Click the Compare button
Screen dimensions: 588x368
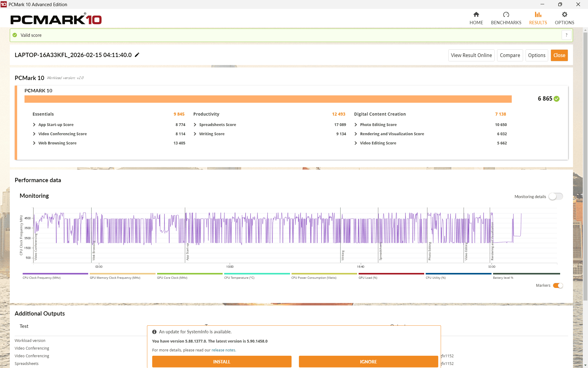[510, 56]
